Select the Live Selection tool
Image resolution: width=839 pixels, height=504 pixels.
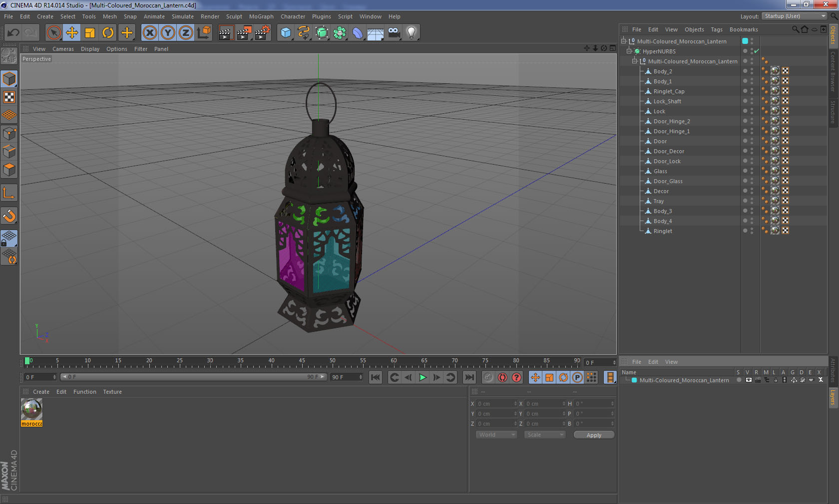tap(53, 33)
